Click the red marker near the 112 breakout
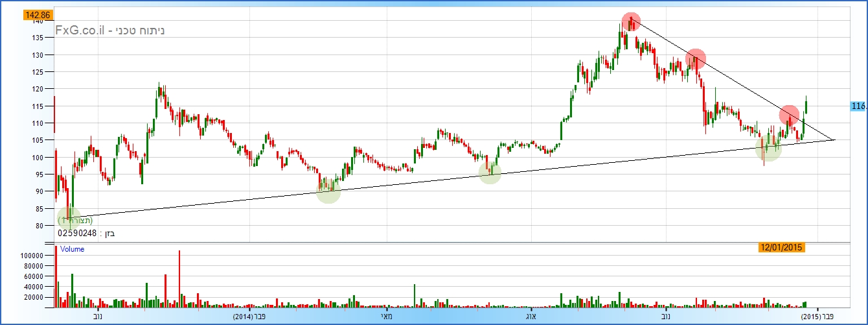Image resolution: width=868 pixels, height=325 pixels. tap(789, 115)
